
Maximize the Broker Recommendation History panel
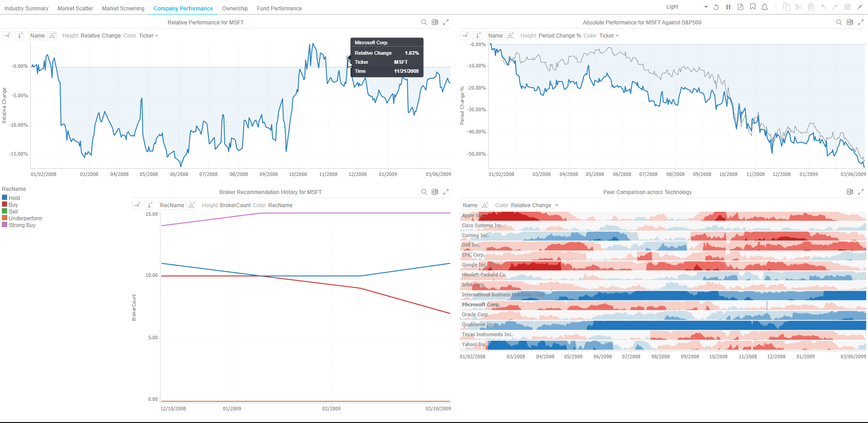coord(446,192)
